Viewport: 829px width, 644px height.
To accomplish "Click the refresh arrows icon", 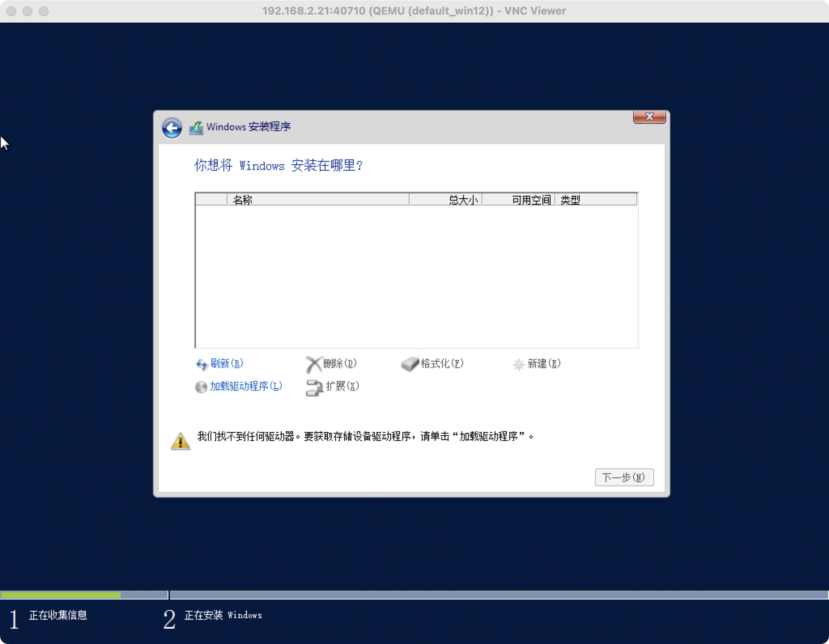I will (x=202, y=364).
